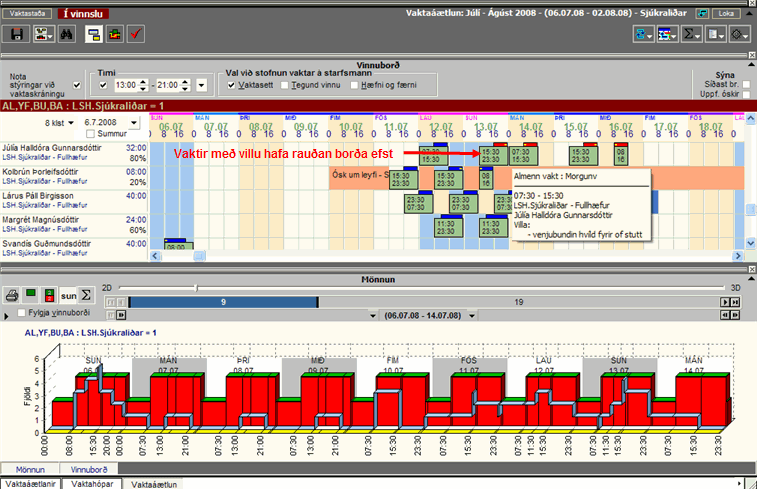757x489 pixels.
Task: Close the Mönnun panel with X icon
Action: click(x=752, y=269)
